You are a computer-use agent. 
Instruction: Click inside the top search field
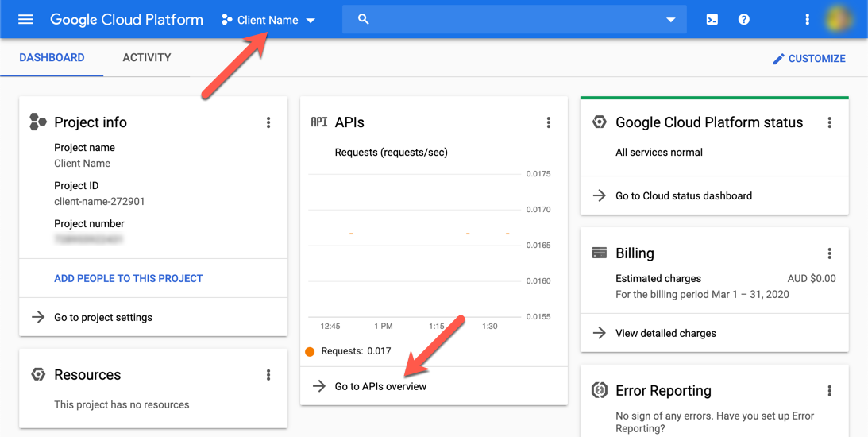point(508,20)
